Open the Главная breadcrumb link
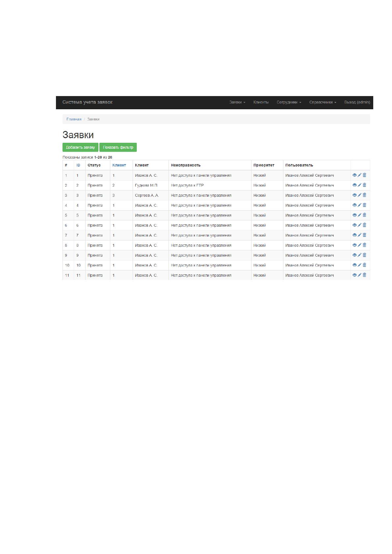392x554 pixels. pyautogui.click(x=74, y=119)
